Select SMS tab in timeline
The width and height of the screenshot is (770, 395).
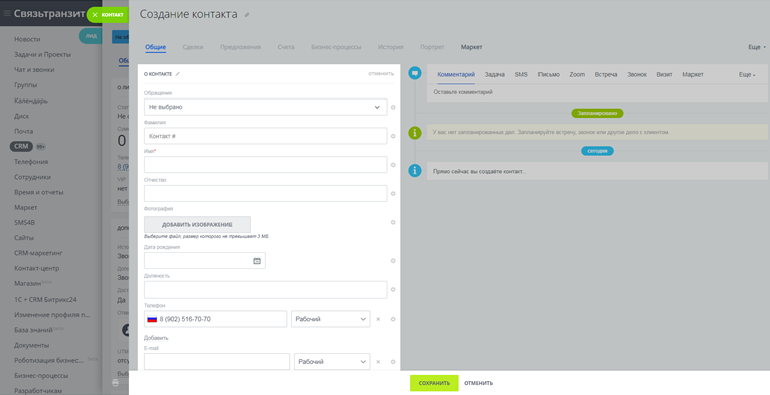(521, 75)
